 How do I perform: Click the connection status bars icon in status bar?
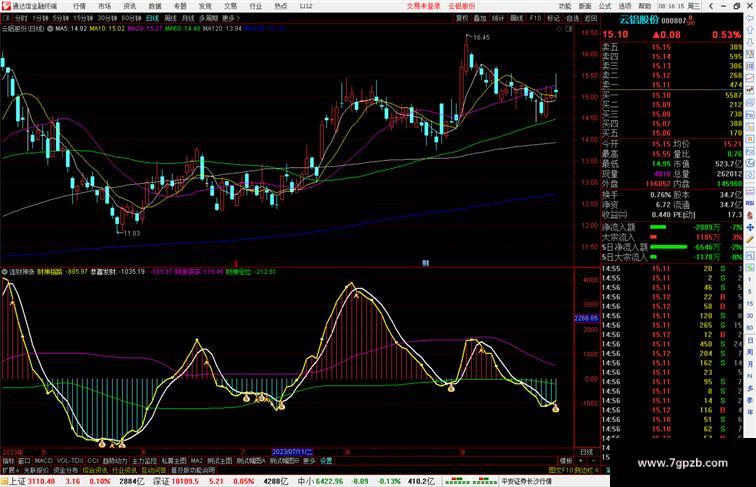471,481
